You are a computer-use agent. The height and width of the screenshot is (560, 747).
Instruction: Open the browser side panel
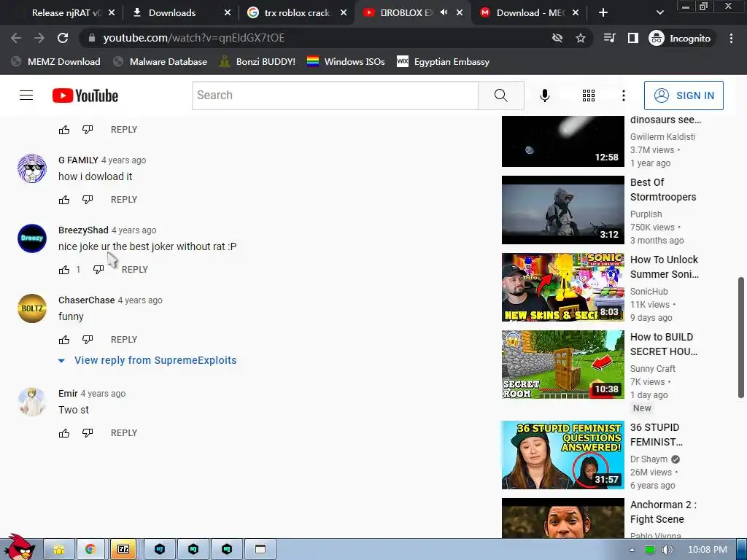coord(632,38)
